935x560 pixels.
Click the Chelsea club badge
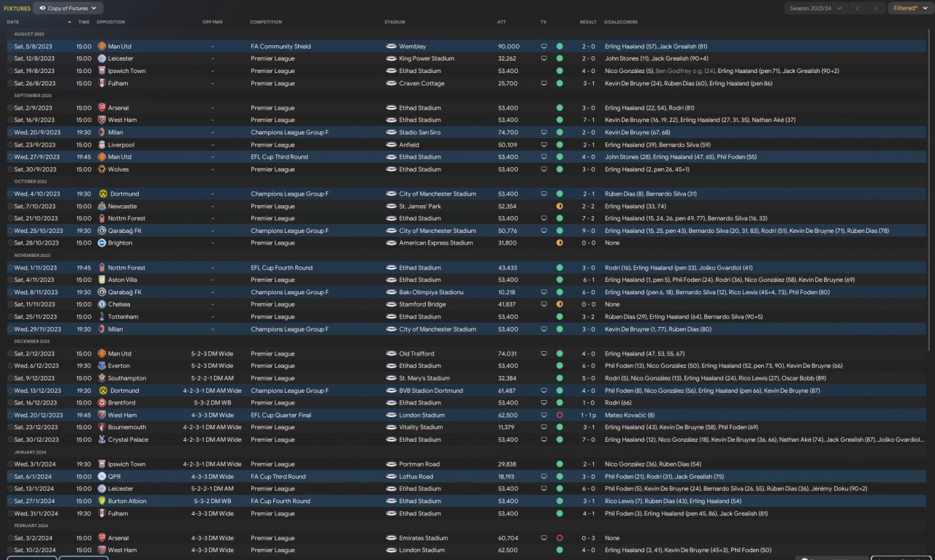tap(102, 304)
